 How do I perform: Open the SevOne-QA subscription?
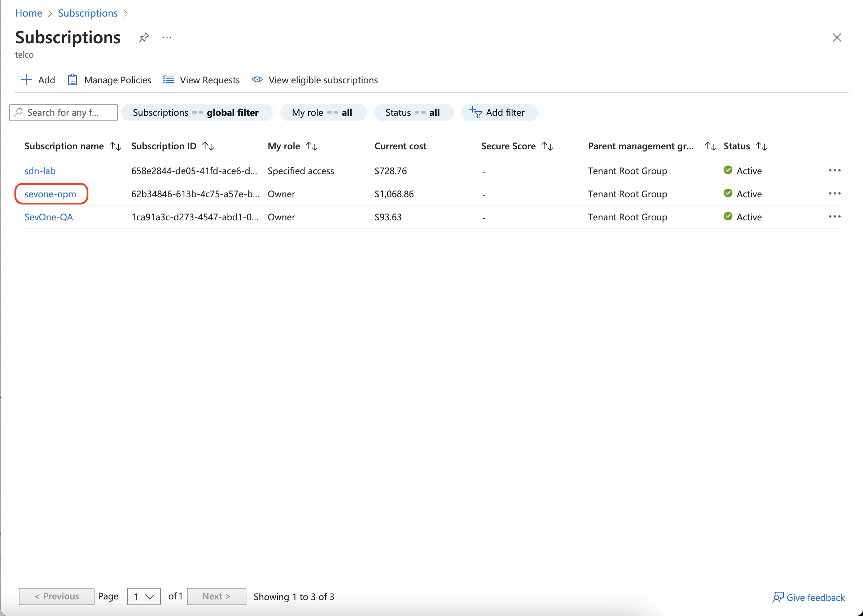49,217
